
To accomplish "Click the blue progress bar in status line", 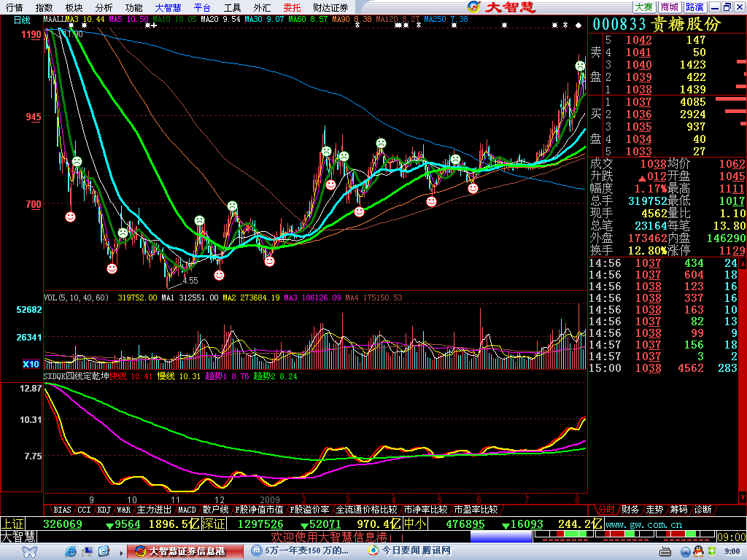I will (501, 537).
